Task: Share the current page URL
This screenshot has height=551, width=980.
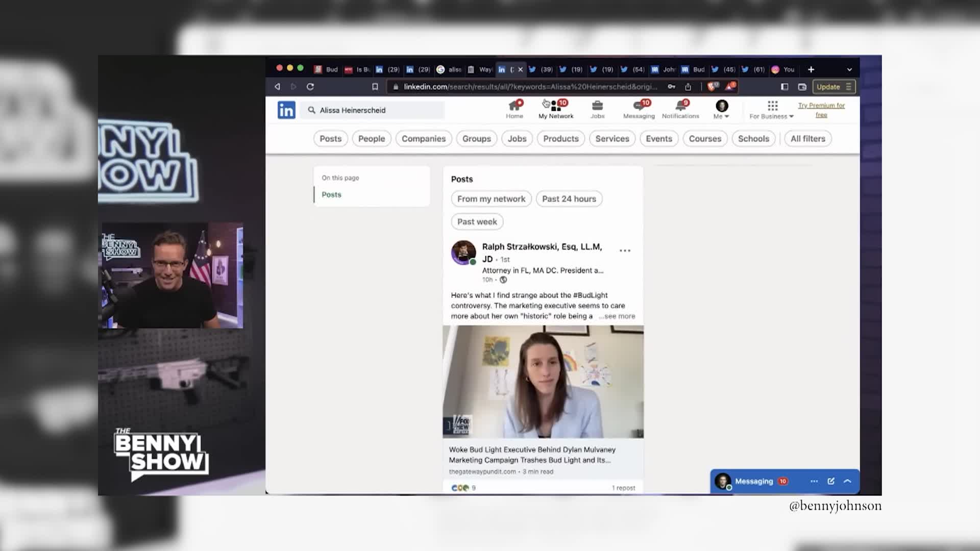Action: pos(688,87)
